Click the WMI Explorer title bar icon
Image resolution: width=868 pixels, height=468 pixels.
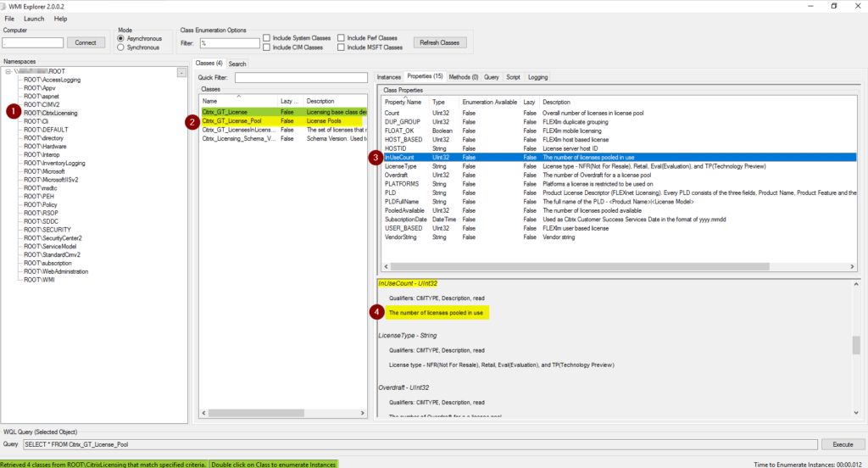point(5,5)
